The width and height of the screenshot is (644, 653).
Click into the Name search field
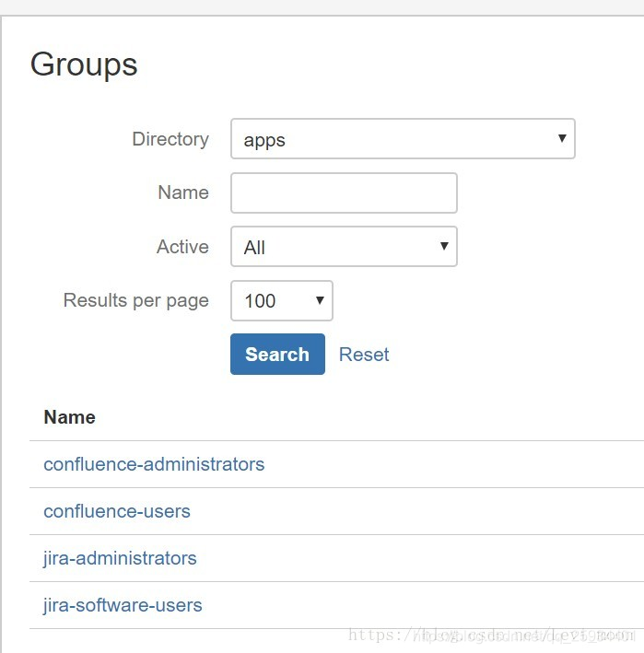coord(344,192)
